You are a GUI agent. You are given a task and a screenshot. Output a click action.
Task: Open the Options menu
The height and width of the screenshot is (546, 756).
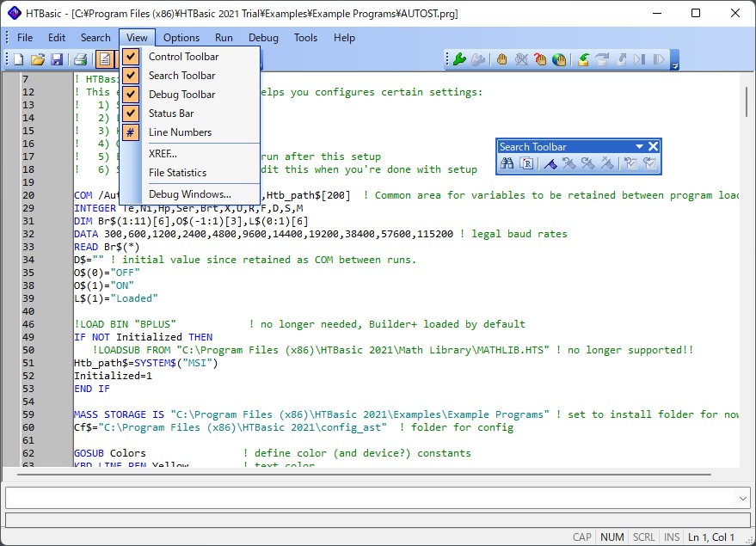(181, 38)
